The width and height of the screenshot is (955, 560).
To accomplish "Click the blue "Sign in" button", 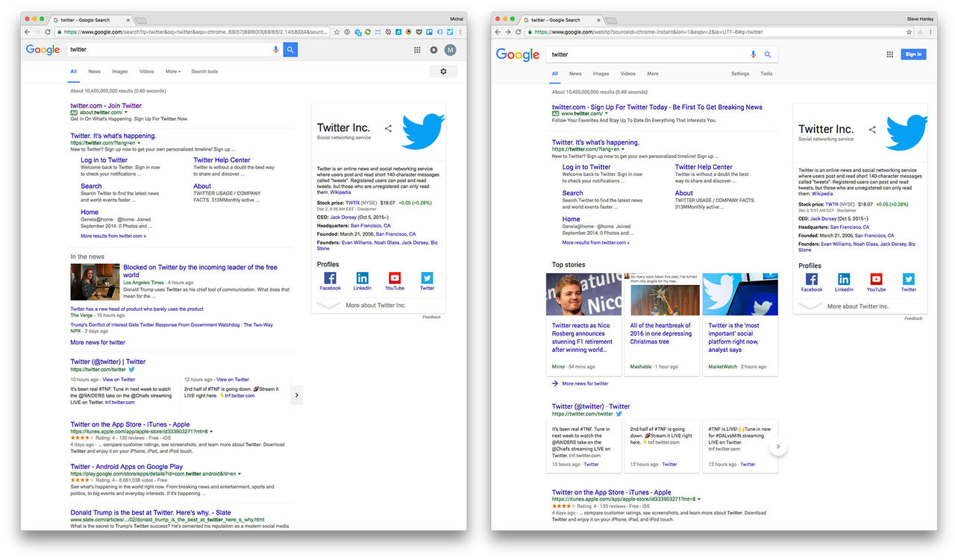I will [913, 54].
